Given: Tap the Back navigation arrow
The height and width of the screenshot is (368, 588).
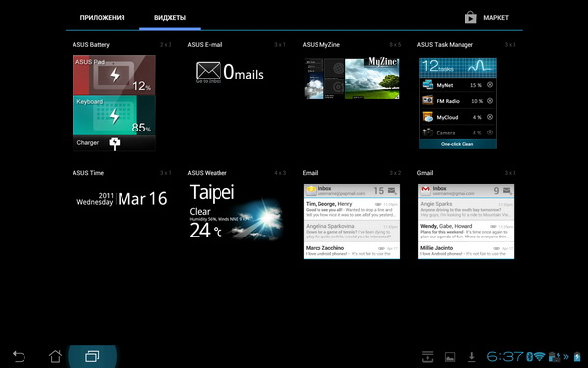Looking at the screenshot, I should pyautogui.click(x=19, y=356).
